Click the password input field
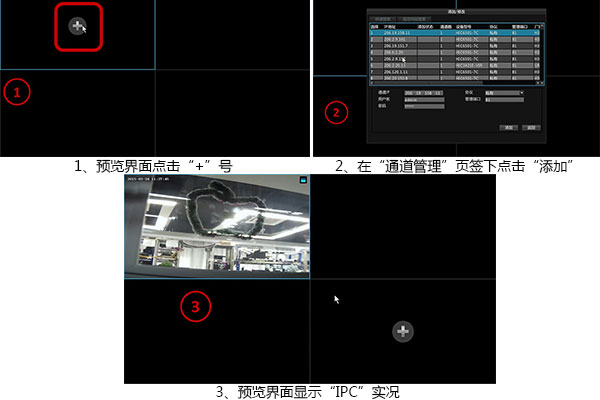The height and width of the screenshot is (400, 600). click(x=423, y=106)
